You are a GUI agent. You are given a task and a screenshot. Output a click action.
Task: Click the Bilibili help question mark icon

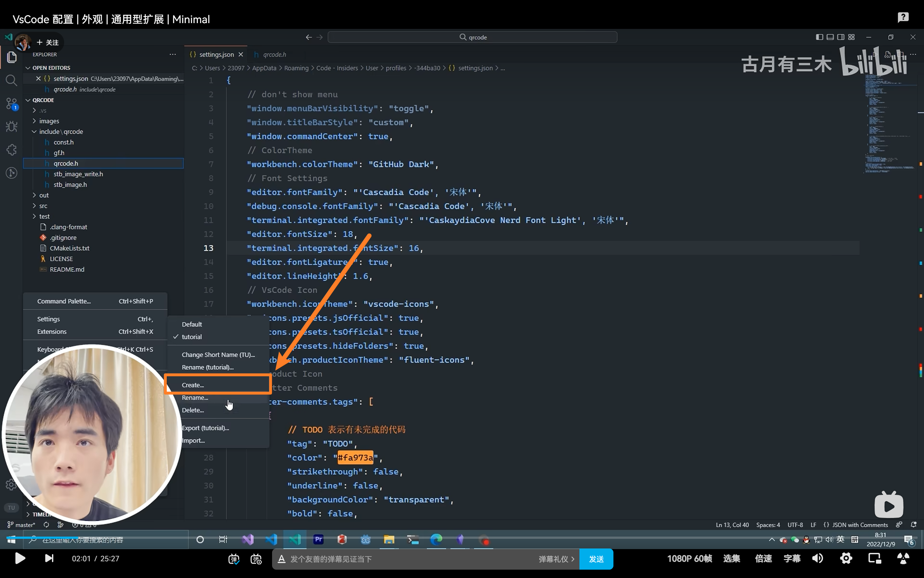point(903,17)
